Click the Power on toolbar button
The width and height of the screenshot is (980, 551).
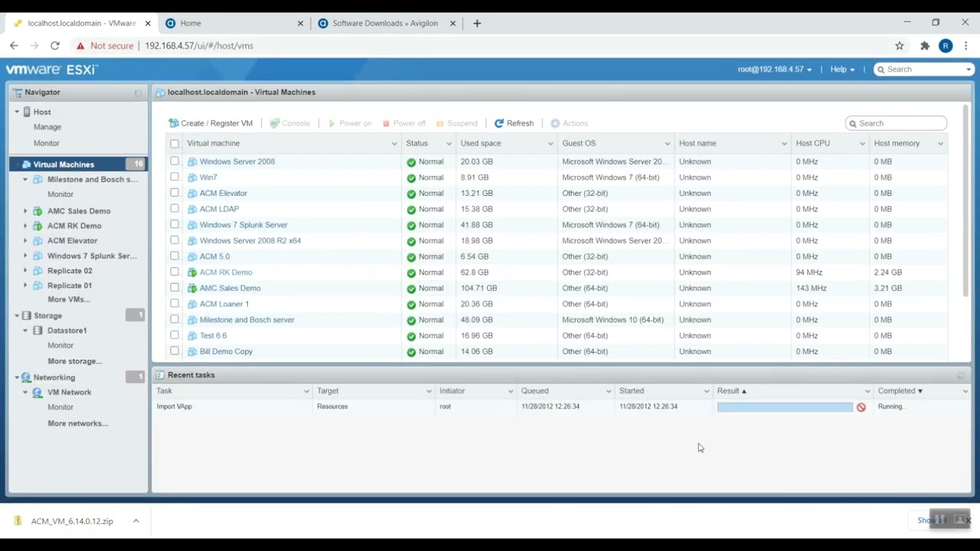349,123
